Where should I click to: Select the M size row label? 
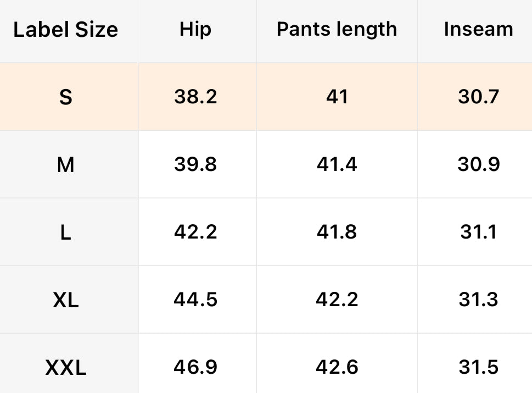coord(66,164)
